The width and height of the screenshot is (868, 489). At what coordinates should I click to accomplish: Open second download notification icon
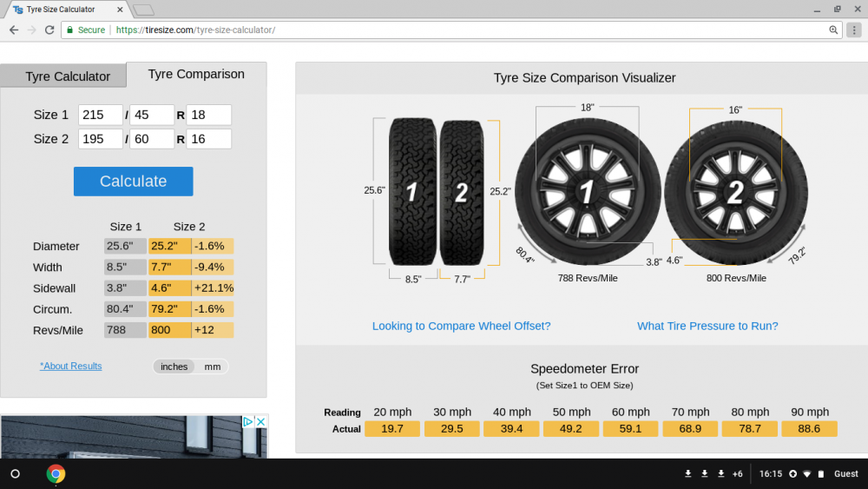click(705, 474)
